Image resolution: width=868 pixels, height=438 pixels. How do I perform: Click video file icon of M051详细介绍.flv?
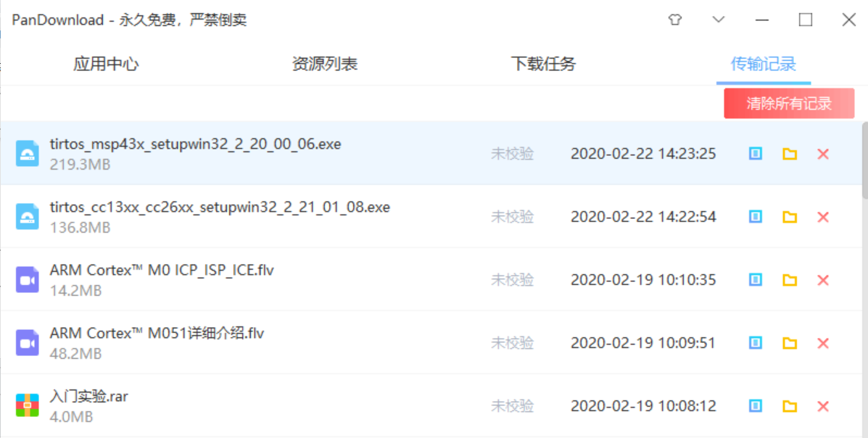pos(27,343)
